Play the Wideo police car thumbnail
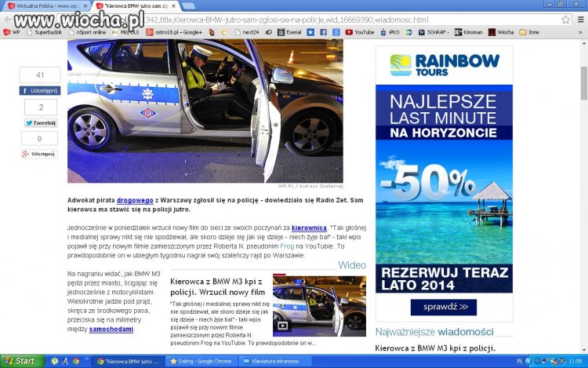 tap(319, 306)
